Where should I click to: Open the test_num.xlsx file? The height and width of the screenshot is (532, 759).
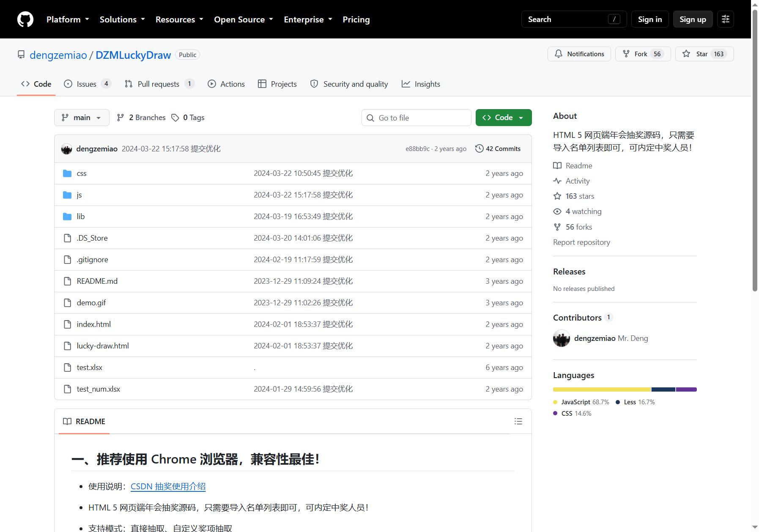pos(99,389)
